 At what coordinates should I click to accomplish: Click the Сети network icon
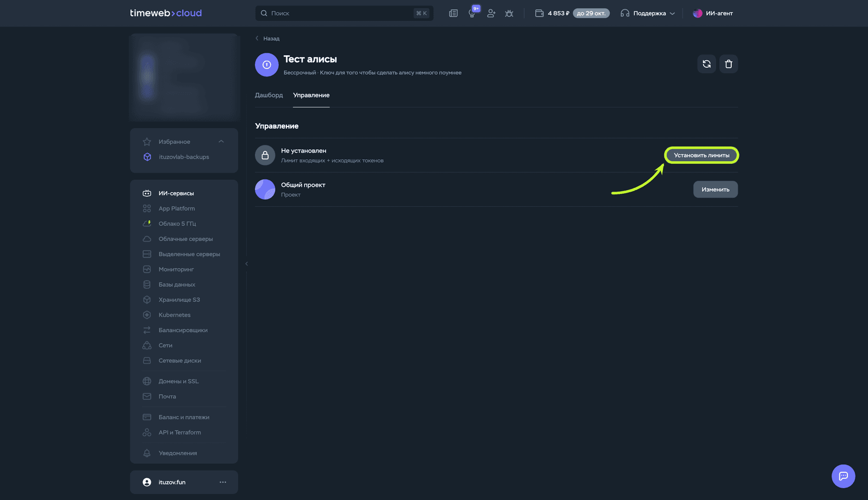coord(147,345)
